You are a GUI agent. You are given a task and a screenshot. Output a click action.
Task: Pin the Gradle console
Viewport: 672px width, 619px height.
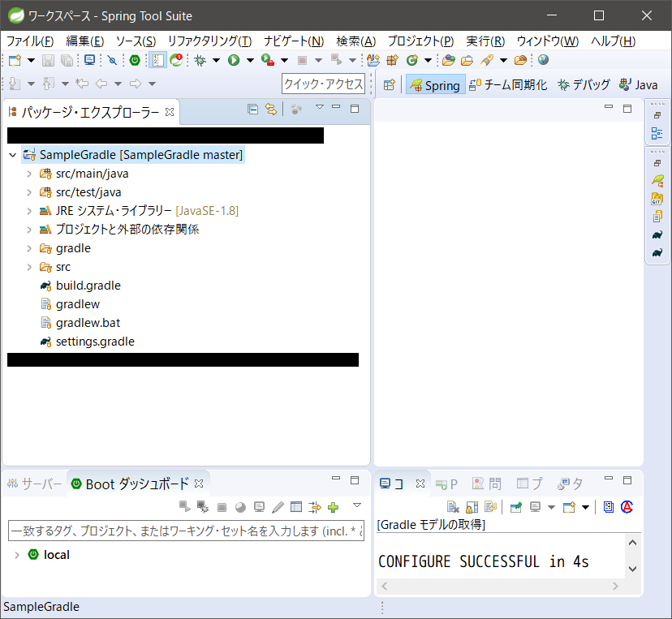(515, 506)
